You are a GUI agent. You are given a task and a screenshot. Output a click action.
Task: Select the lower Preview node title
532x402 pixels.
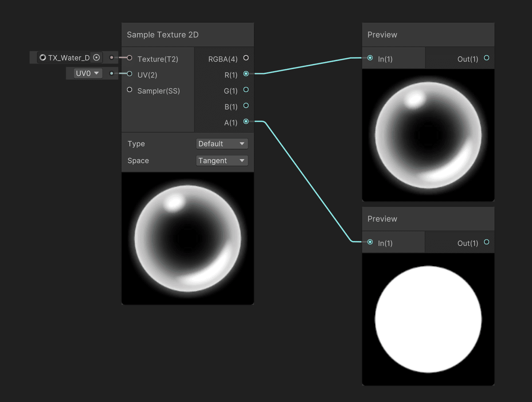382,219
